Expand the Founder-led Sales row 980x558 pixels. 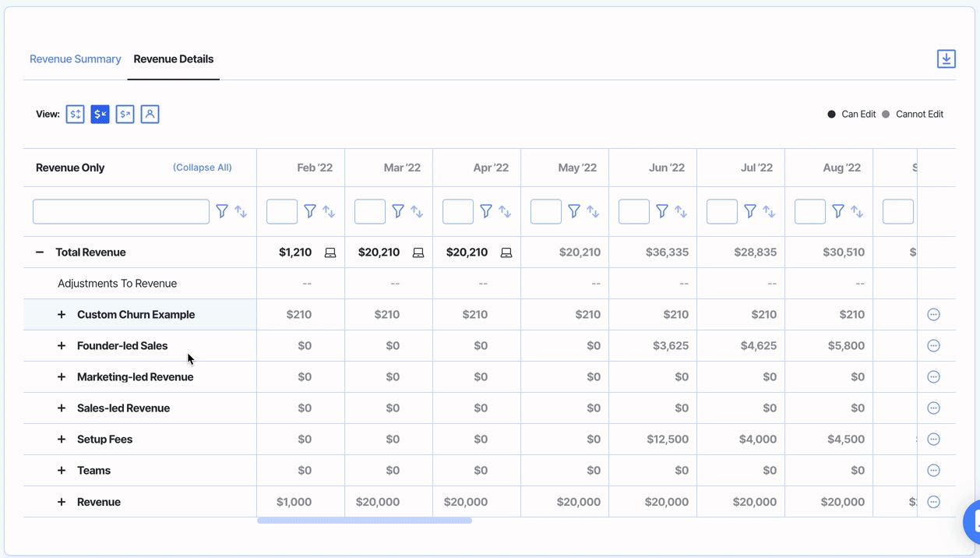pos(62,346)
